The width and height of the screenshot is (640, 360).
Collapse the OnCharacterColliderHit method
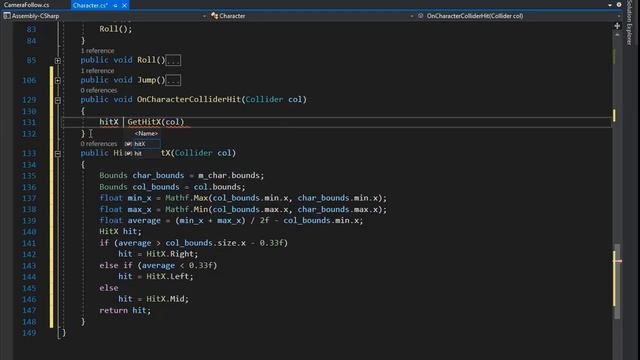tap(58, 100)
